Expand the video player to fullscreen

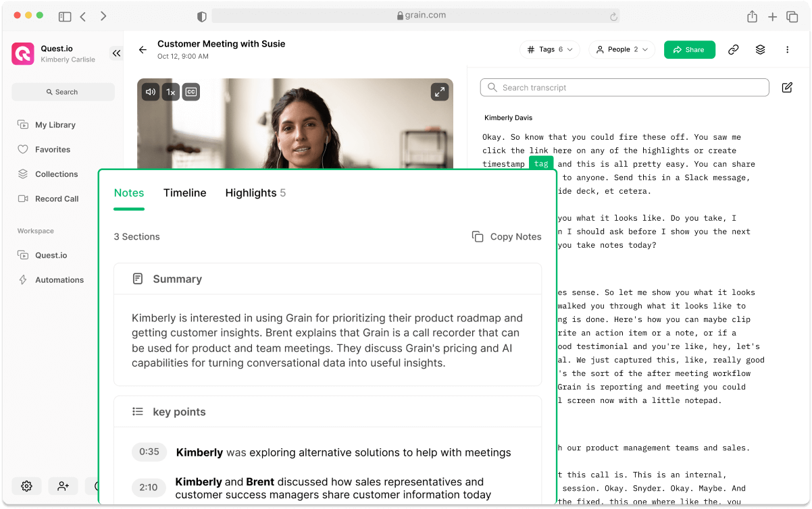point(440,91)
